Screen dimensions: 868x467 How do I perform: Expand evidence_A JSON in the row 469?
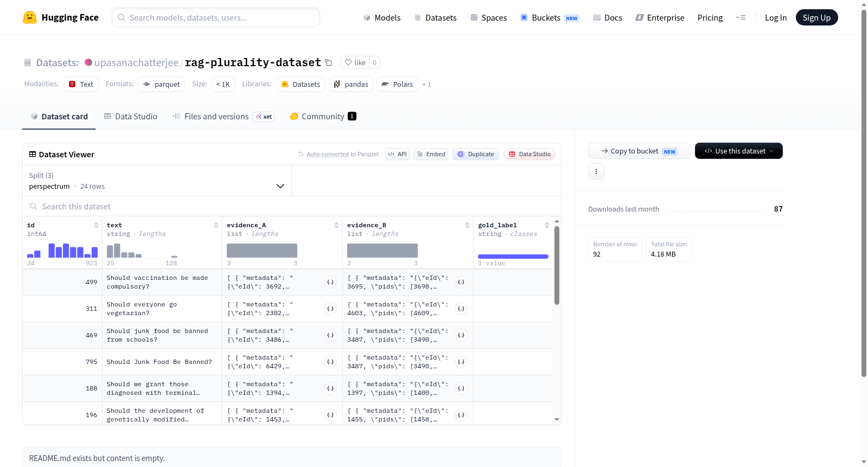pyautogui.click(x=330, y=335)
